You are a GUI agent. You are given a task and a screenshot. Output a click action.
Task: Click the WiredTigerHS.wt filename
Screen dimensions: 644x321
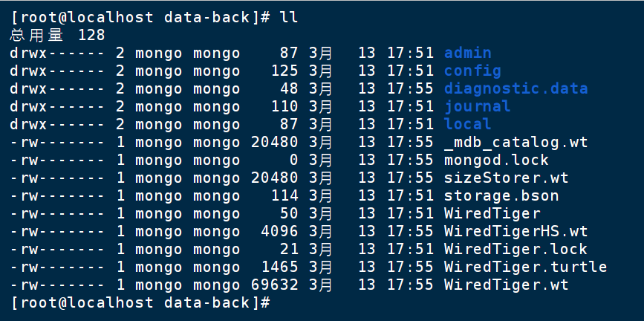515,231
